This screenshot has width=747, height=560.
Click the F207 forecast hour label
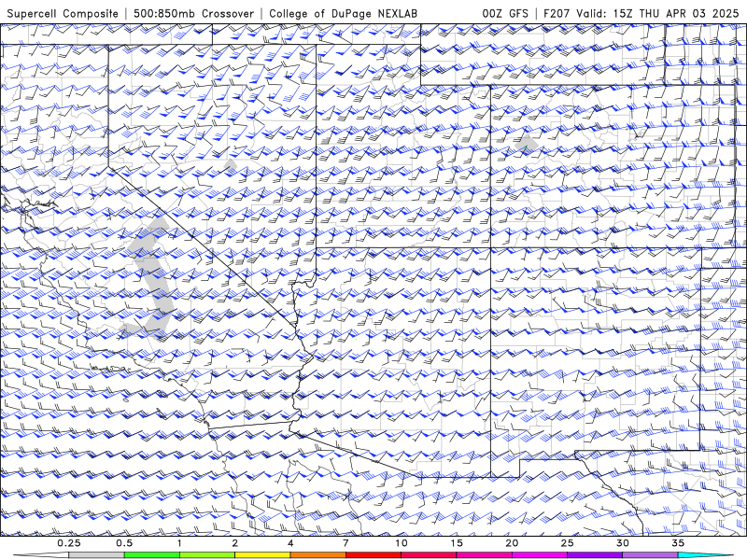(x=557, y=13)
